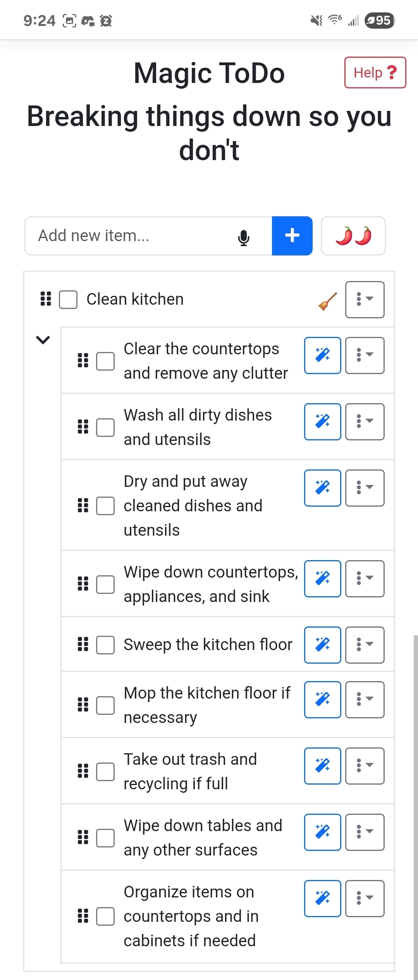
Task: Open options menu for Dry and put away
Action: [365, 488]
